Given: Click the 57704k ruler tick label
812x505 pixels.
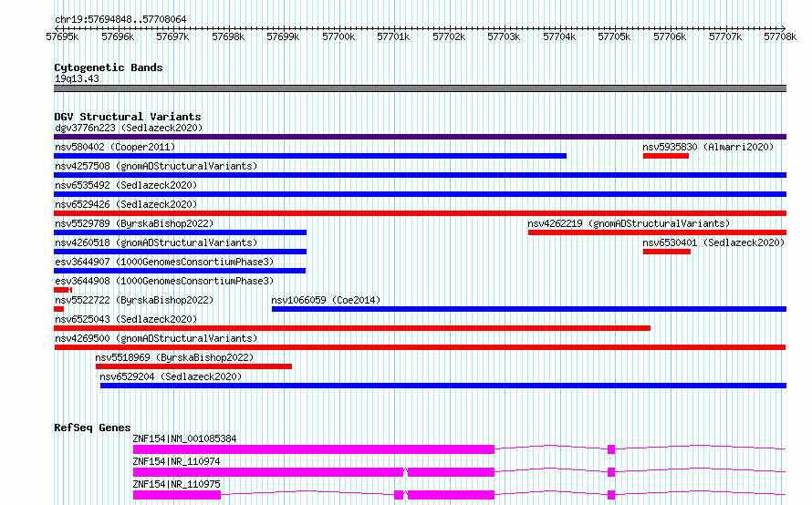Looking at the screenshot, I should [558, 36].
